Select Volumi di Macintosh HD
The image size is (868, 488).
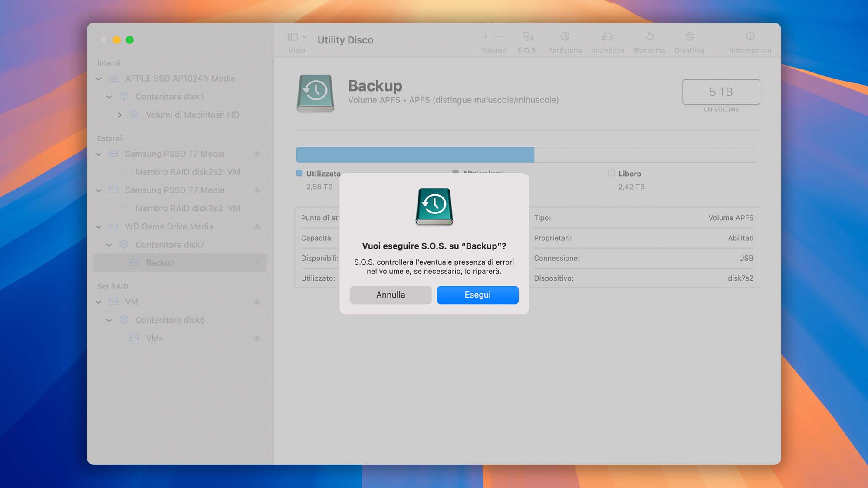(180, 115)
